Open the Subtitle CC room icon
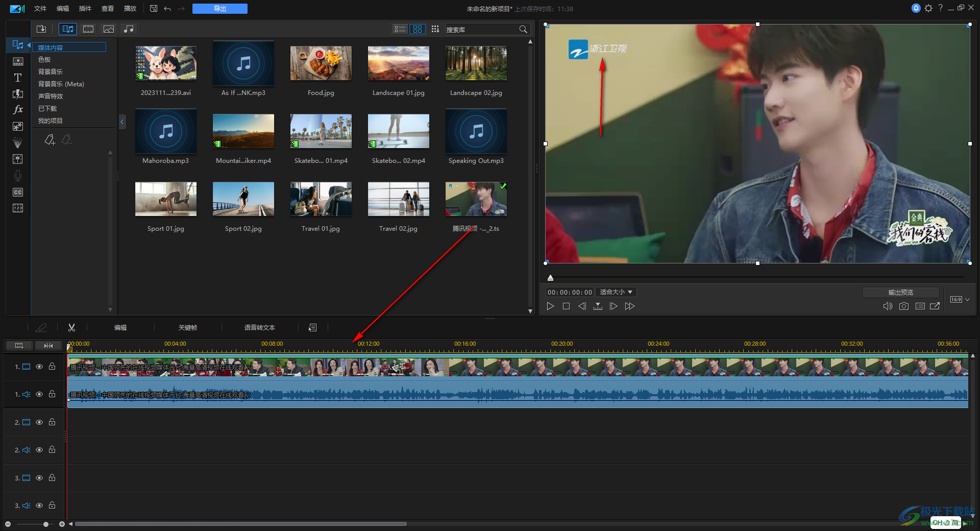Screen dimensions: 980x531 [x=18, y=192]
